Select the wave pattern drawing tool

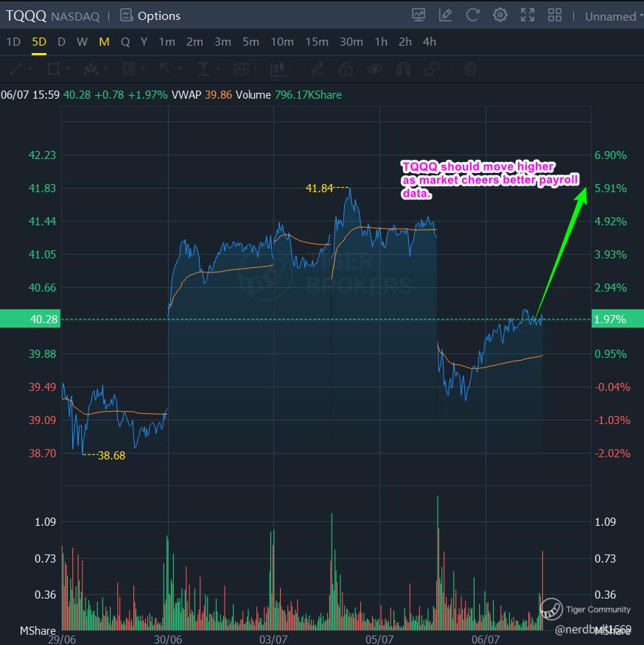coord(91,68)
